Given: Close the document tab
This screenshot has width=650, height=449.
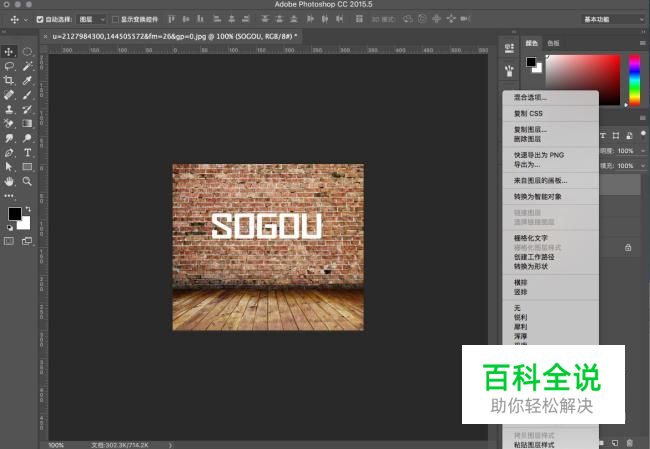Looking at the screenshot, I should point(46,36).
